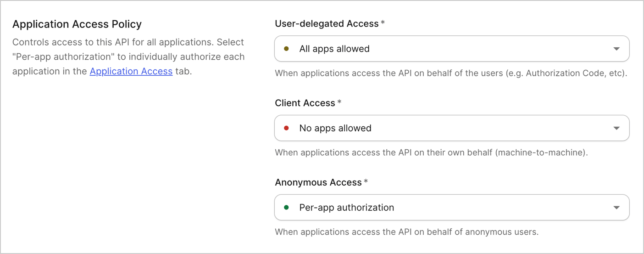This screenshot has width=644, height=254.
Task: Click the User-delegated Access label
Action: point(327,23)
